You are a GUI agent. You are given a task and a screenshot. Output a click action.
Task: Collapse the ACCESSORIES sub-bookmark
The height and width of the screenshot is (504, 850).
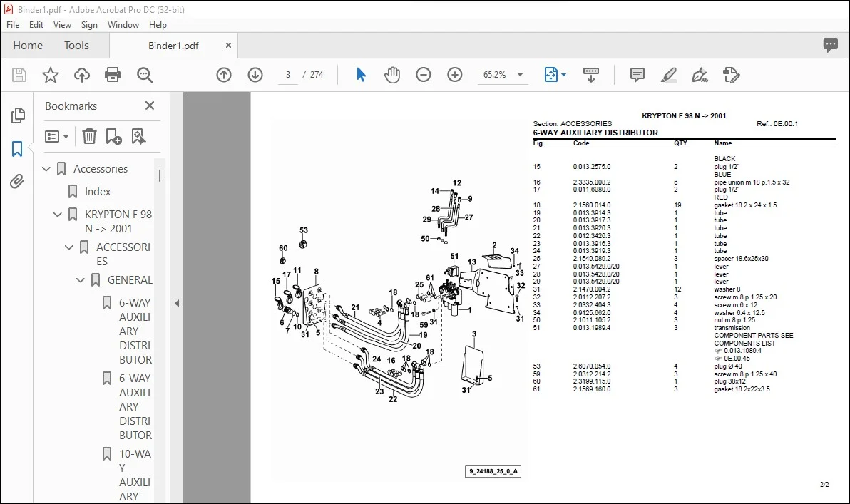[69, 247]
